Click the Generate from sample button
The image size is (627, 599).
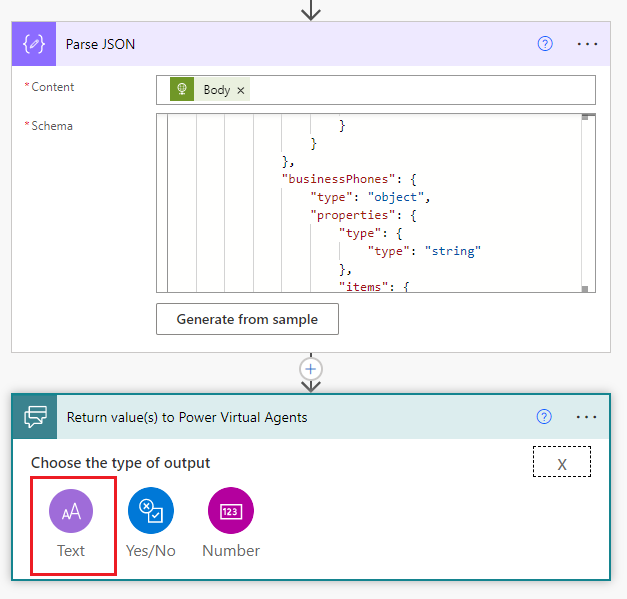(247, 319)
